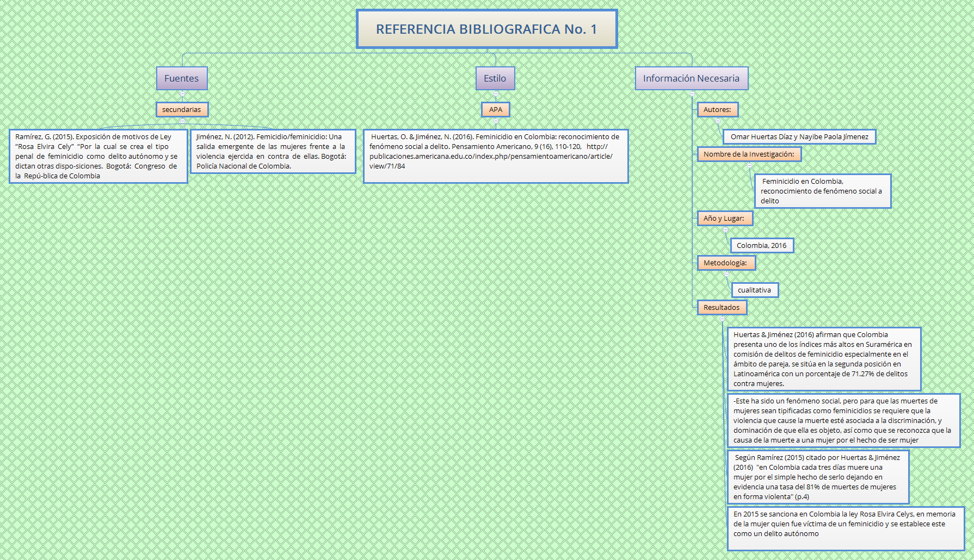Select the "REFERENCIA BIBLIOGRAFICA No. 1" central topic

pos(487,29)
